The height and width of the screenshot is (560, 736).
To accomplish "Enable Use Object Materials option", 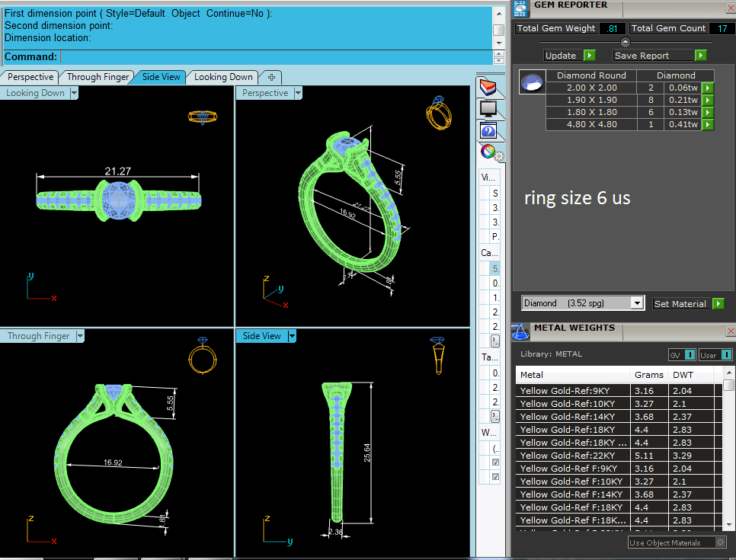I will tap(718, 542).
